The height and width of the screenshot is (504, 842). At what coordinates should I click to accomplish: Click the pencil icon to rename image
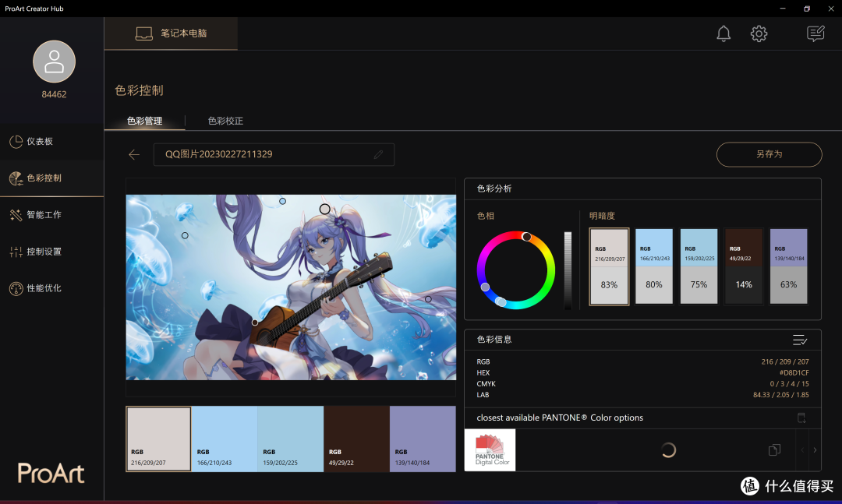point(379,154)
